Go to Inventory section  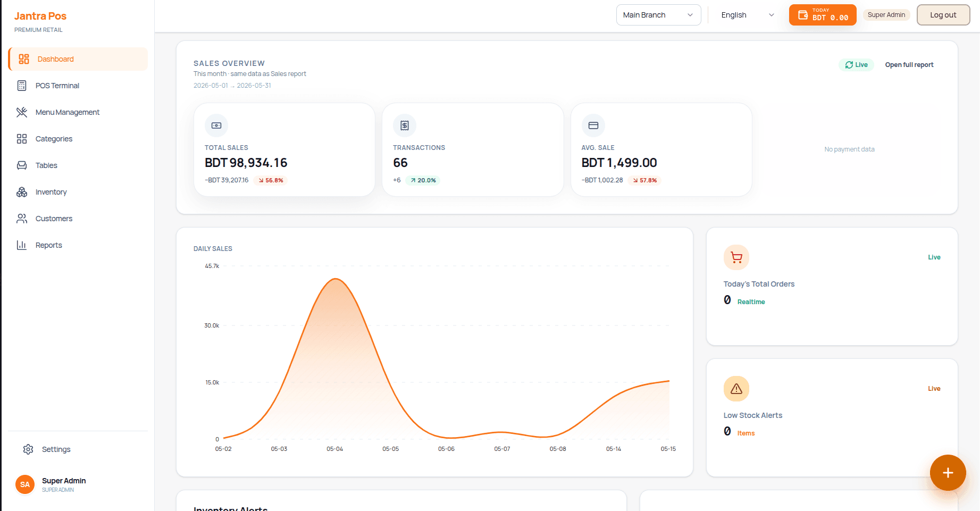[78, 192]
